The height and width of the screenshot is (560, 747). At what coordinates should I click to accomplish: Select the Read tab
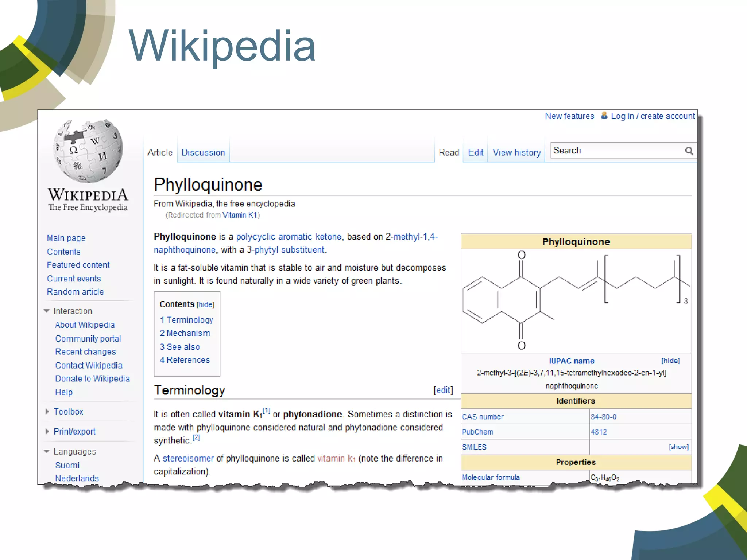tap(449, 152)
